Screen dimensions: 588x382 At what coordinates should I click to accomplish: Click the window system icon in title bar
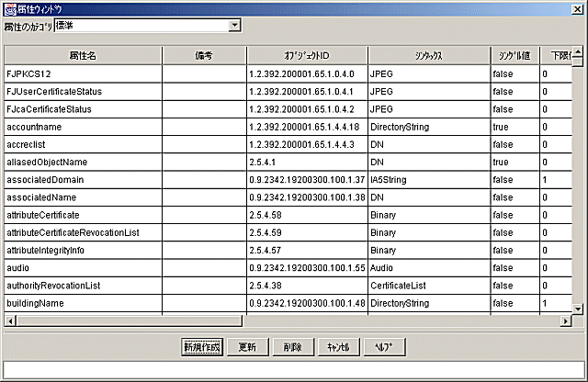coord(9,7)
